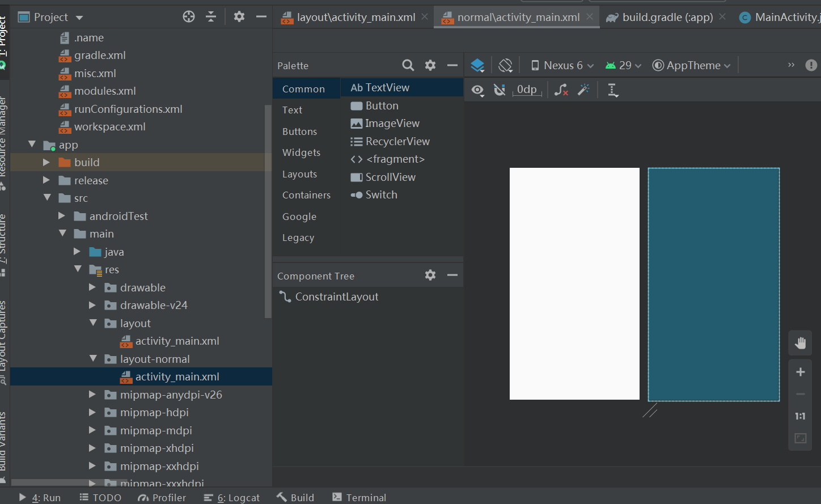Expand the java folder
Screen dimensions: 821x504
click(x=77, y=252)
